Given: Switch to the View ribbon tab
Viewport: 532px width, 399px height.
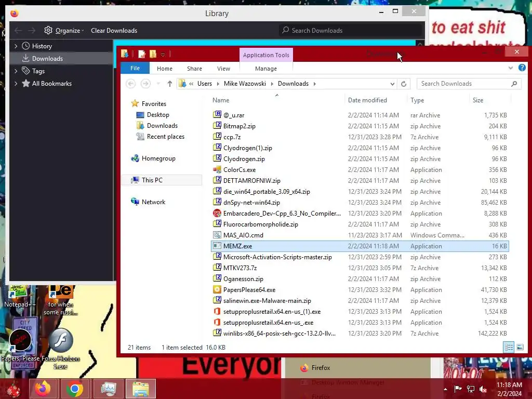Looking at the screenshot, I should coord(223,69).
